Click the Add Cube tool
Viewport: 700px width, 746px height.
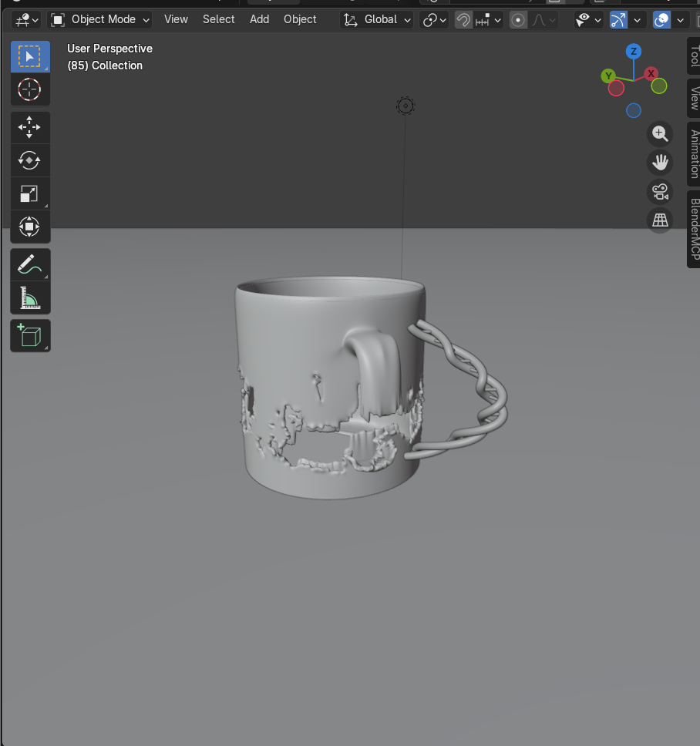point(29,336)
